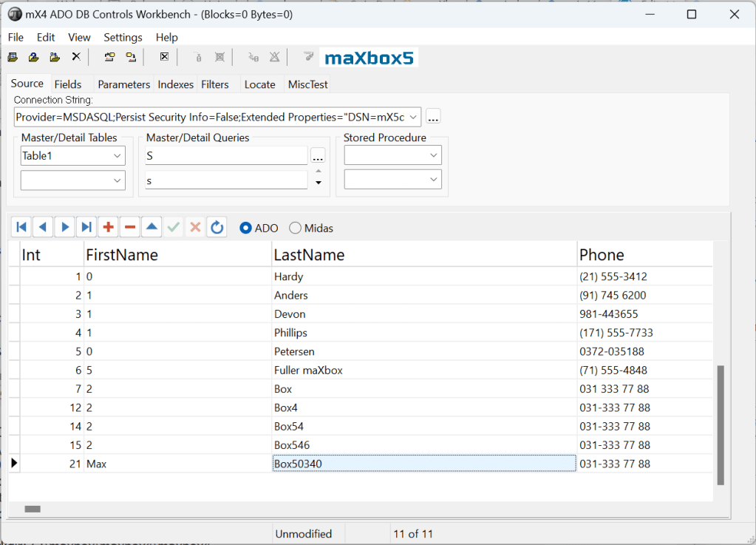Screen dimensions: 756x545
Task: Delete current record with red minus
Action: [130, 228]
